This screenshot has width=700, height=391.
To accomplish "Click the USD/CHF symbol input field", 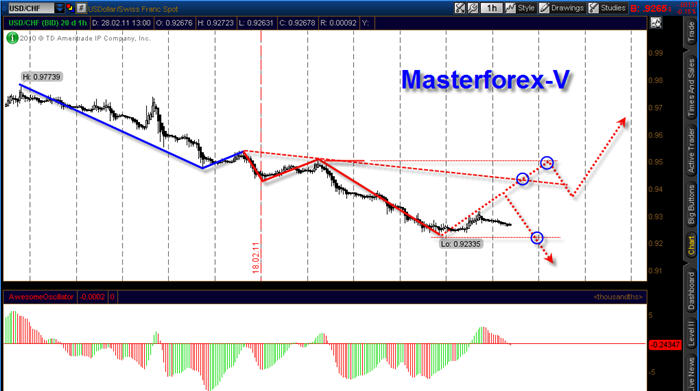I will pyautogui.click(x=31, y=8).
